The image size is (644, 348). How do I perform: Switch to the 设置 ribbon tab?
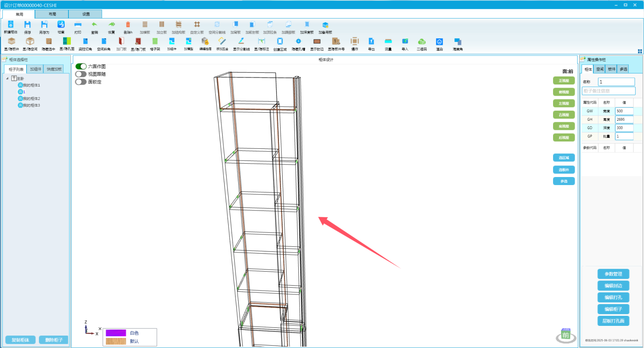[x=86, y=14]
